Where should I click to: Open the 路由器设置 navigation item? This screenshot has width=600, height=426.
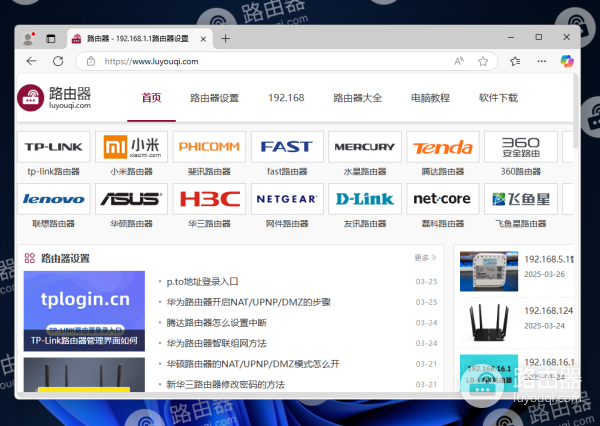[x=214, y=98]
